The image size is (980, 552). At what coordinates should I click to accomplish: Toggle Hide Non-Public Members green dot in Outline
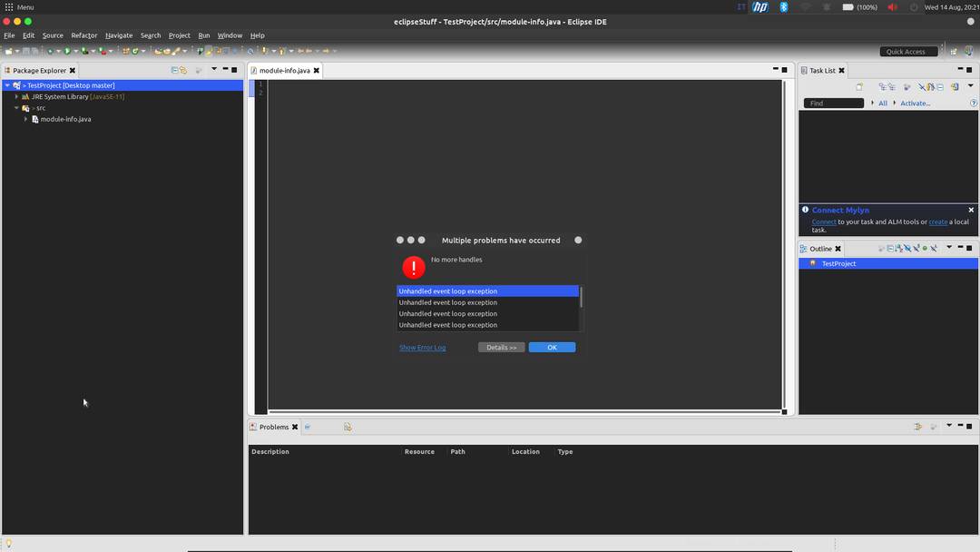coord(925,248)
